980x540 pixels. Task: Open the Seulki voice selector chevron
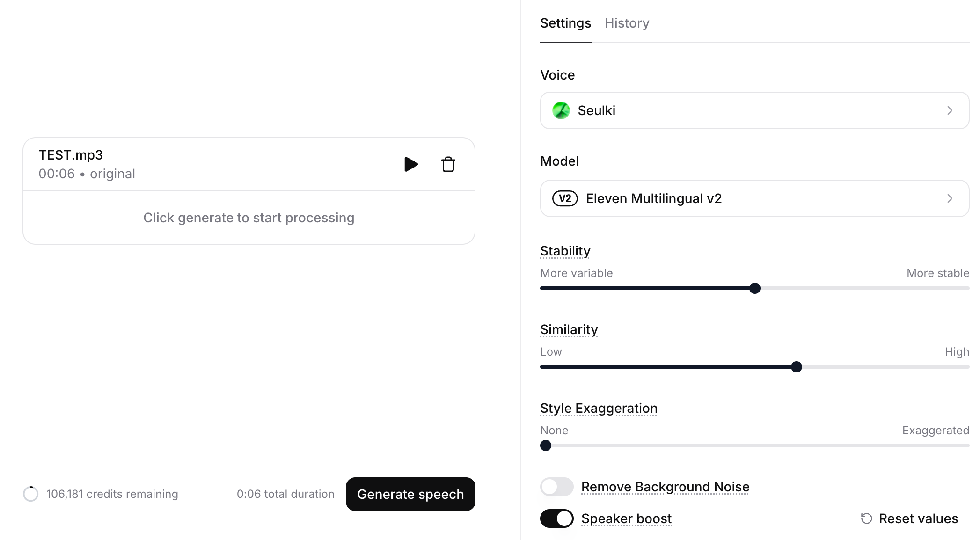pos(950,110)
